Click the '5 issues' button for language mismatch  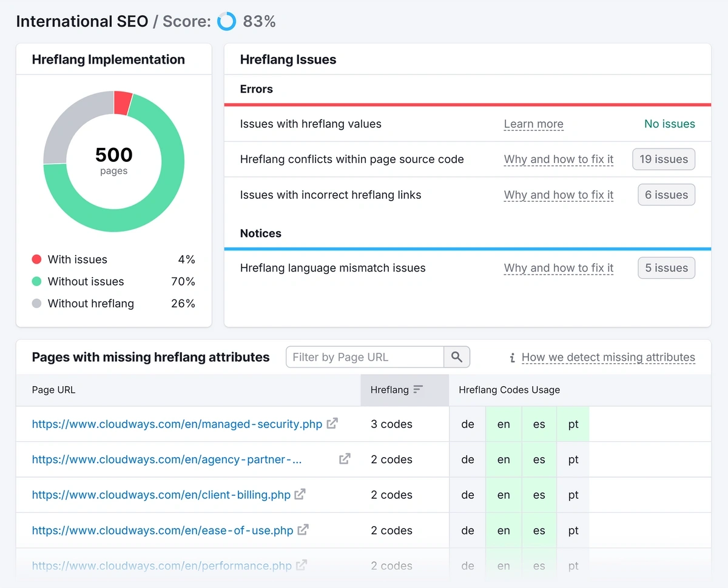[x=666, y=267]
